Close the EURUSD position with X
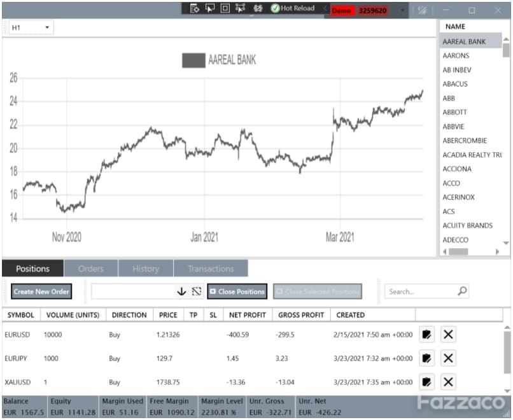 (x=448, y=334)
